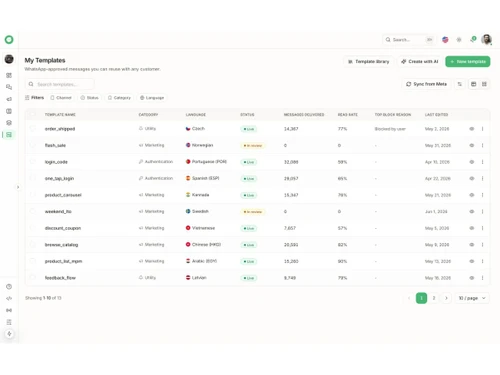
Task: Preview feedback_flow with the eye icon
Action: coord(472,278)
